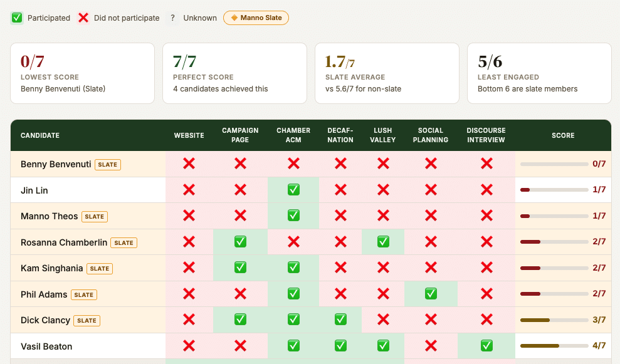This screenshot has width=620, height=364.
Task: Click Kam Singhania's Campaign Page checkmark
Action: click(x=240, y=268)
